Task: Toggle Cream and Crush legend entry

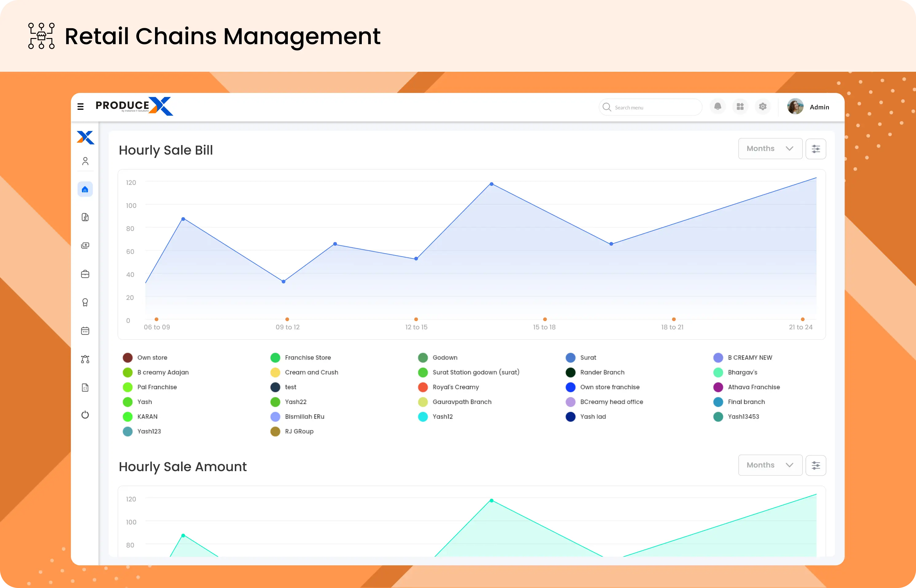Action: (x=304, y=372)
